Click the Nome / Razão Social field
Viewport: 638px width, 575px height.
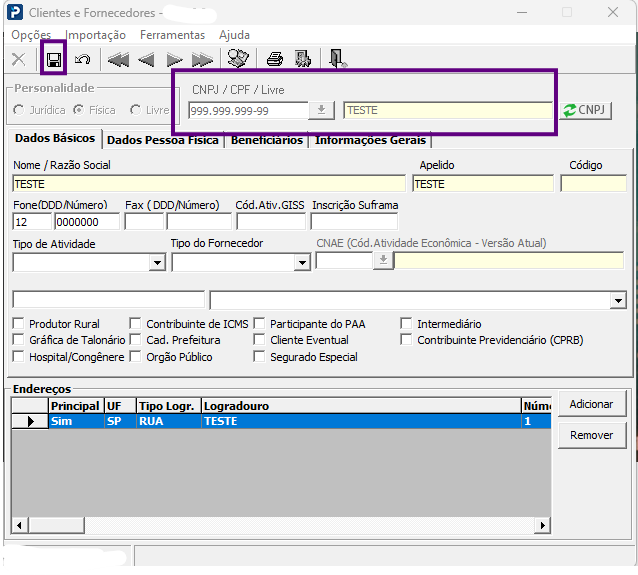click(209, 184)
